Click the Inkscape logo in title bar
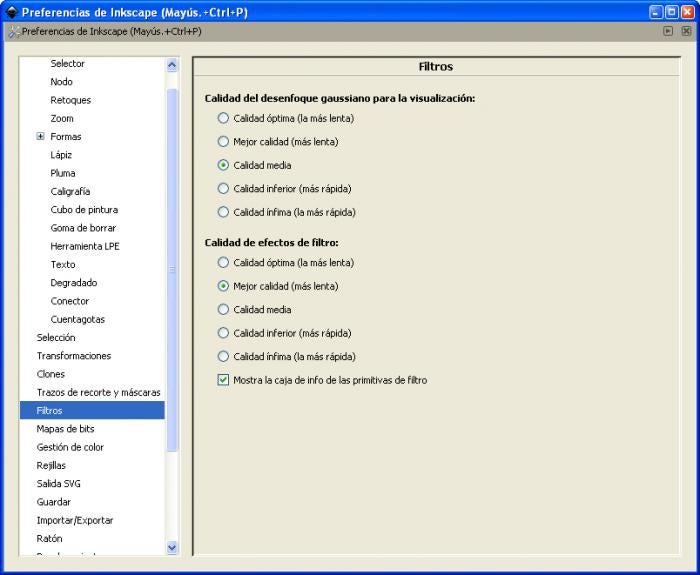 pos(11,12)
